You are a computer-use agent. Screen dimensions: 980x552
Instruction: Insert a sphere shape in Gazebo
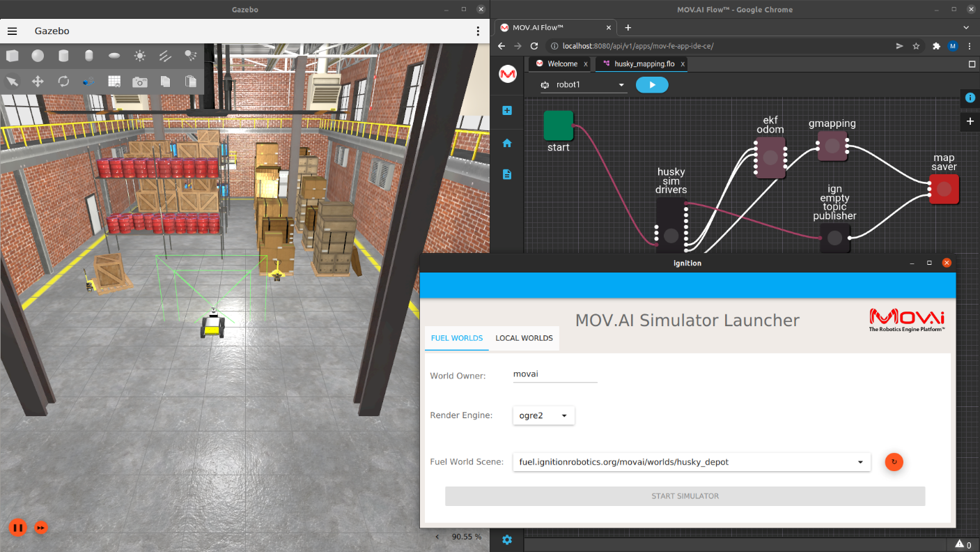coord(38,56)
